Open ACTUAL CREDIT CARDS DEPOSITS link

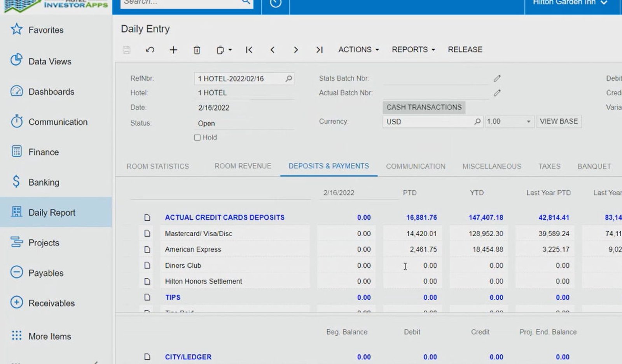coord(225,218)
